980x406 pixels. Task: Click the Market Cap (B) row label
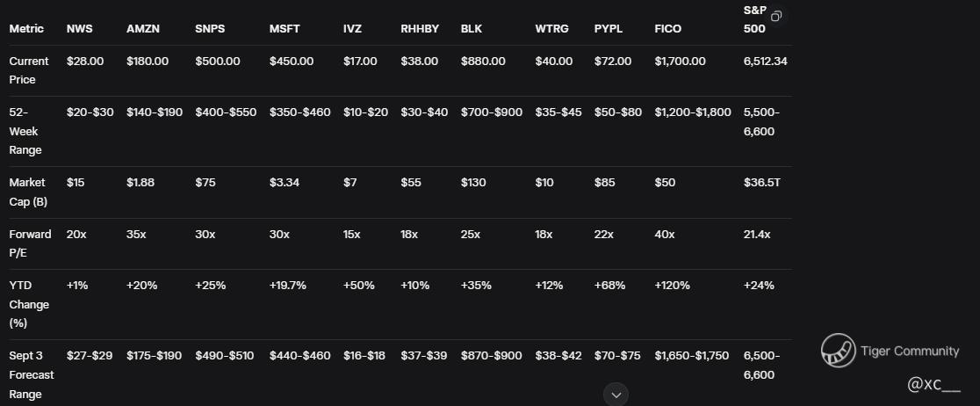[27, 192]
